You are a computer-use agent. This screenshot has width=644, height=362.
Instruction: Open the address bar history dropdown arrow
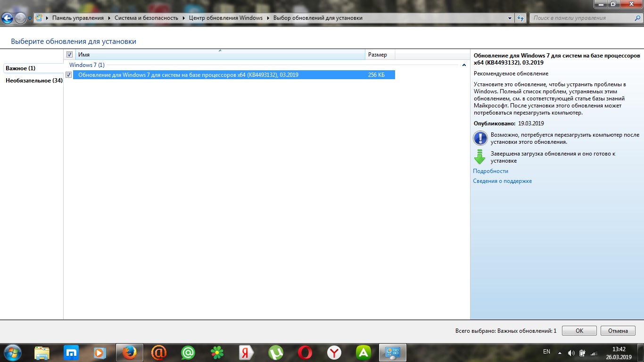click(510, 18)
